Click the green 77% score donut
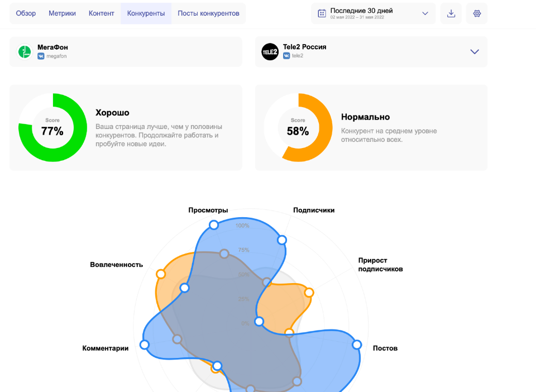Screen dimensions: 536x392 [52, 127]
